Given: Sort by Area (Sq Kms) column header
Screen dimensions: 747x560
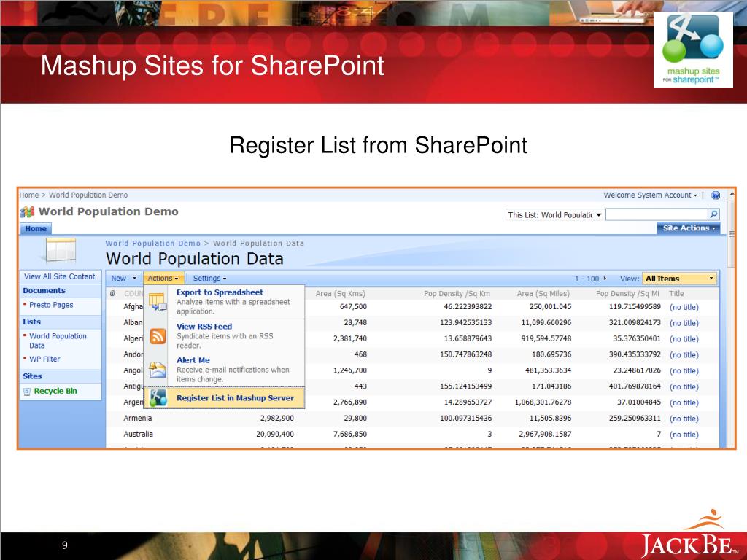Looking at the screenshot, I should (x=340, y=293).
